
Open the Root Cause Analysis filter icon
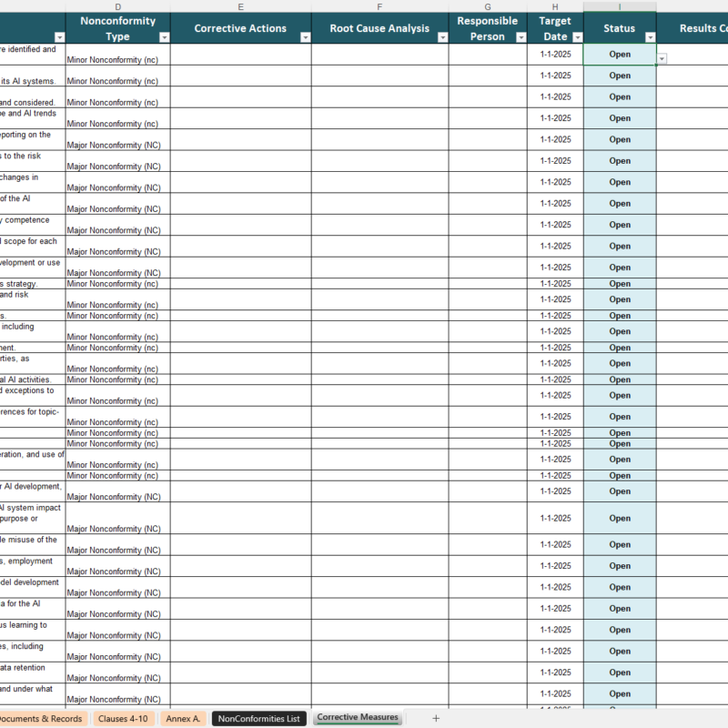pos(441,37)
